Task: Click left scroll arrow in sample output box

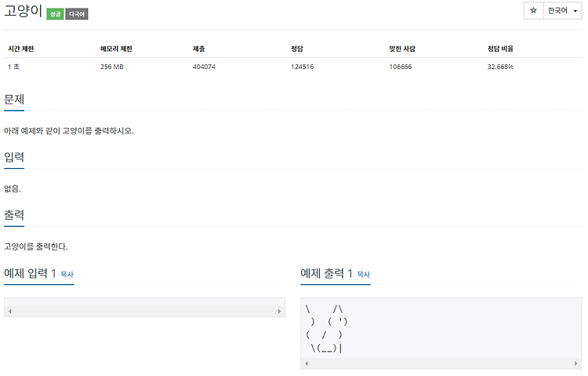Action: 307,363
